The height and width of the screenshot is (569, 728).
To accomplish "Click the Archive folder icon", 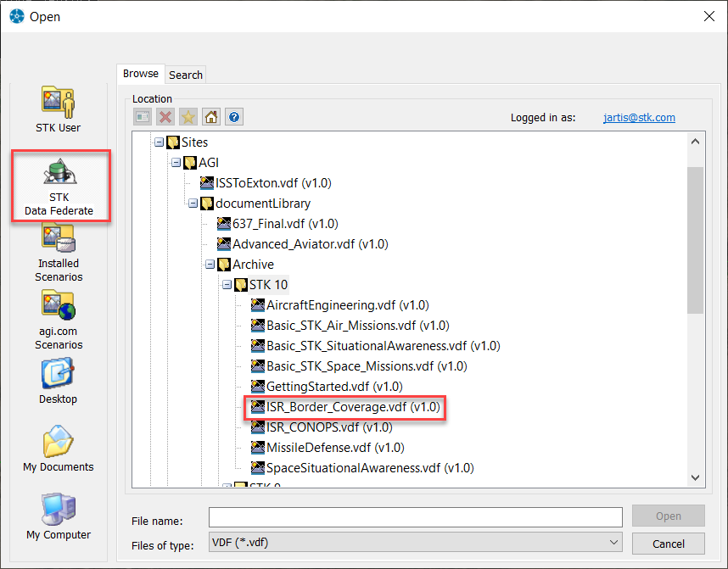I will point(224,265).
